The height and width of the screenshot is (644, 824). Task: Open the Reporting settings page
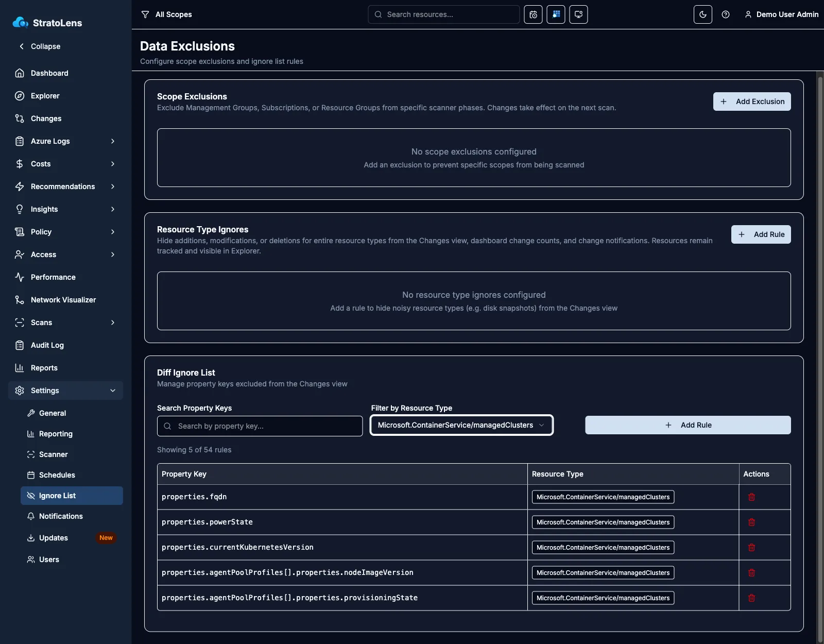click(72, 434)
